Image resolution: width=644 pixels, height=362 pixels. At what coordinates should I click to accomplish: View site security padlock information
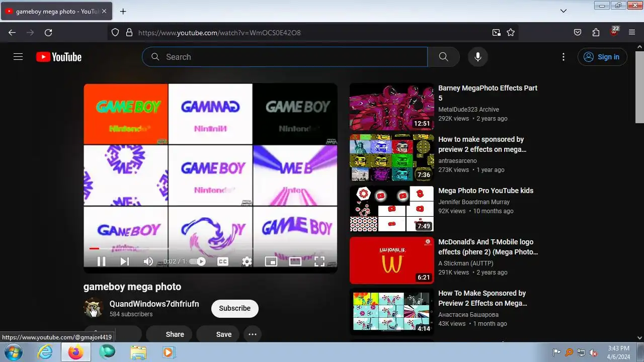click(129, 33)
